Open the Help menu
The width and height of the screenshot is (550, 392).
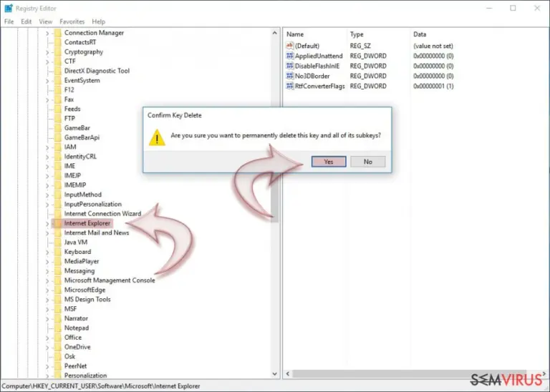click(x=99, y=21)
